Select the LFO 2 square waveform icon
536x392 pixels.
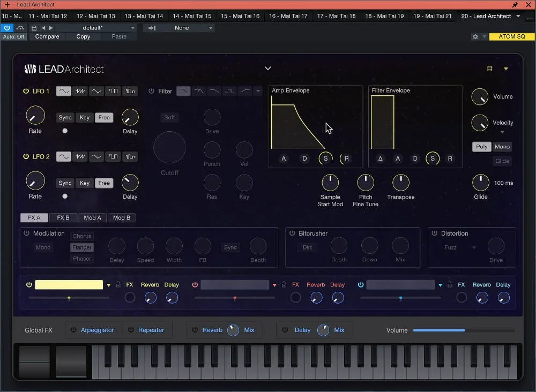(x=113, y=157)
